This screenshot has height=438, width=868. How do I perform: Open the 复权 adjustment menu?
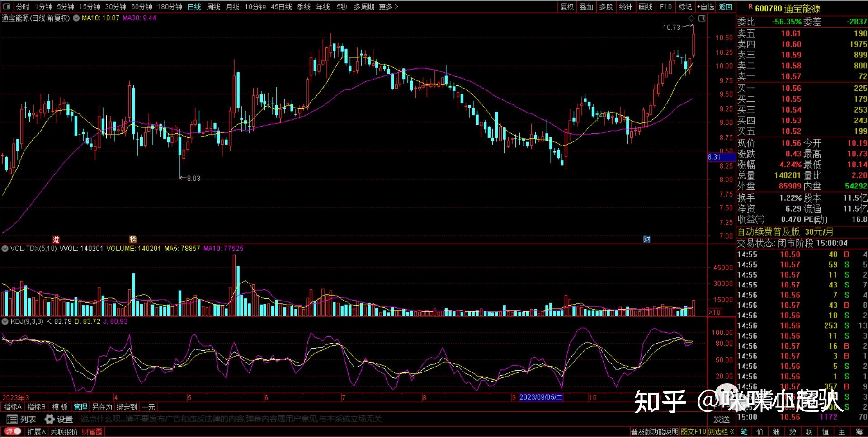(567, 7)
